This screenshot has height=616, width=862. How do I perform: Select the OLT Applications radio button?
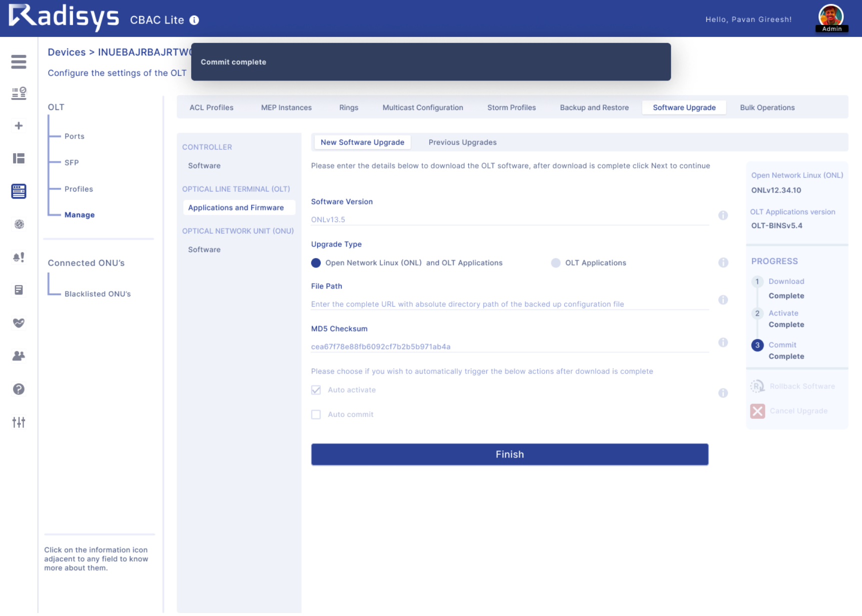click(x=555, y=263)
